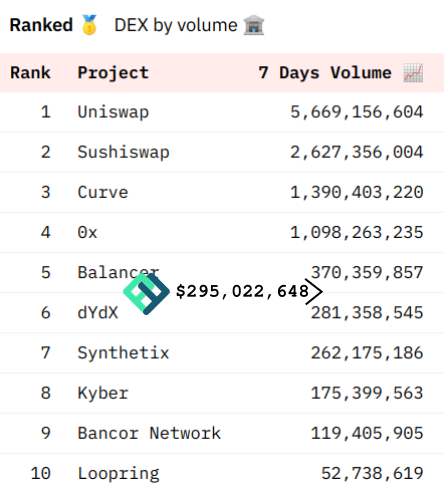Select the Loopring project row
This screenshot has width=444, height=490.
click(222, 473)
